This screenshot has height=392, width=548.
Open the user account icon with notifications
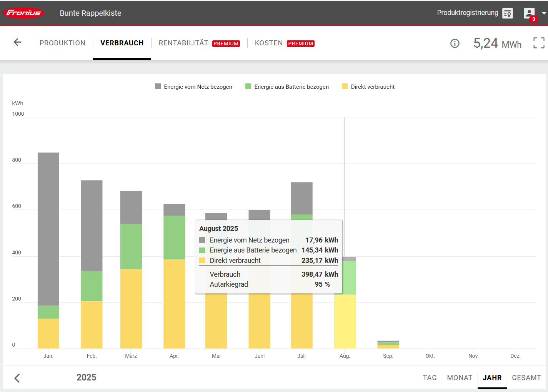pyautogui.click(x=530, y=13)
